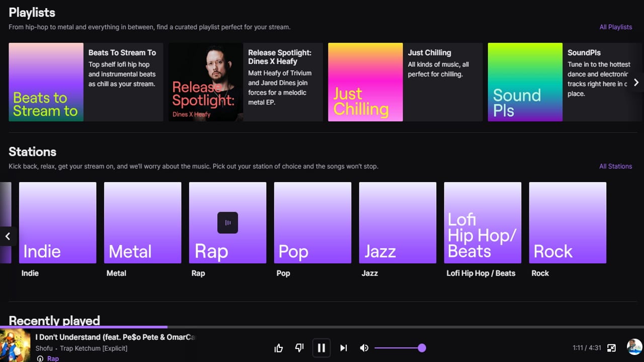Pause the currently playing track
644x362 pixels.
321,347
